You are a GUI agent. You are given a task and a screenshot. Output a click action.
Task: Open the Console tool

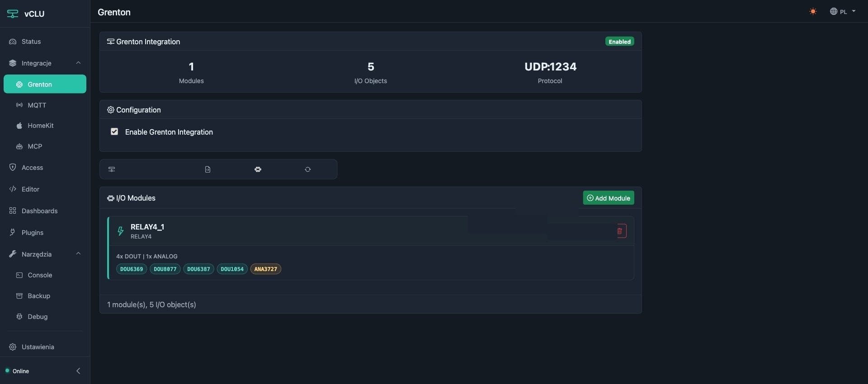pos(45,275)
